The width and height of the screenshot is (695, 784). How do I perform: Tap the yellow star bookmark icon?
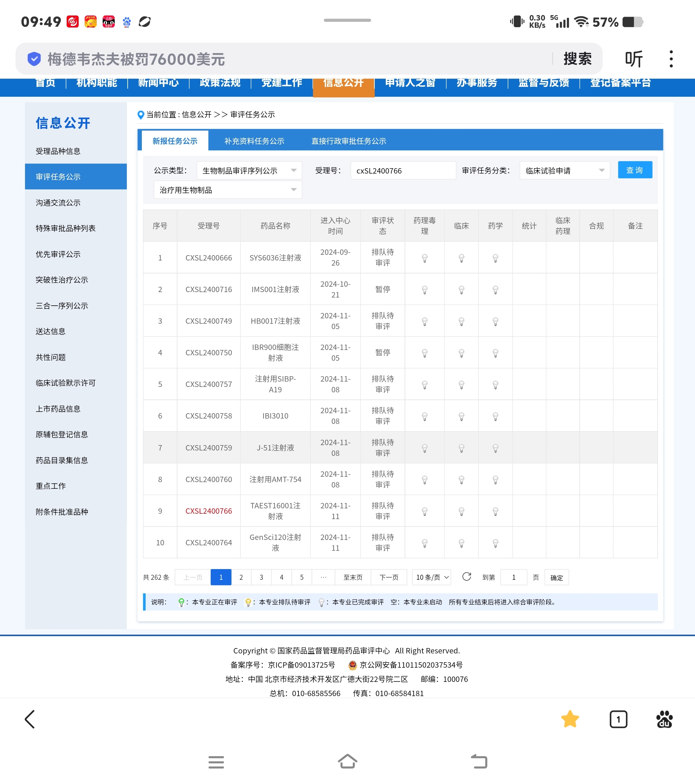tap(570, 719)
